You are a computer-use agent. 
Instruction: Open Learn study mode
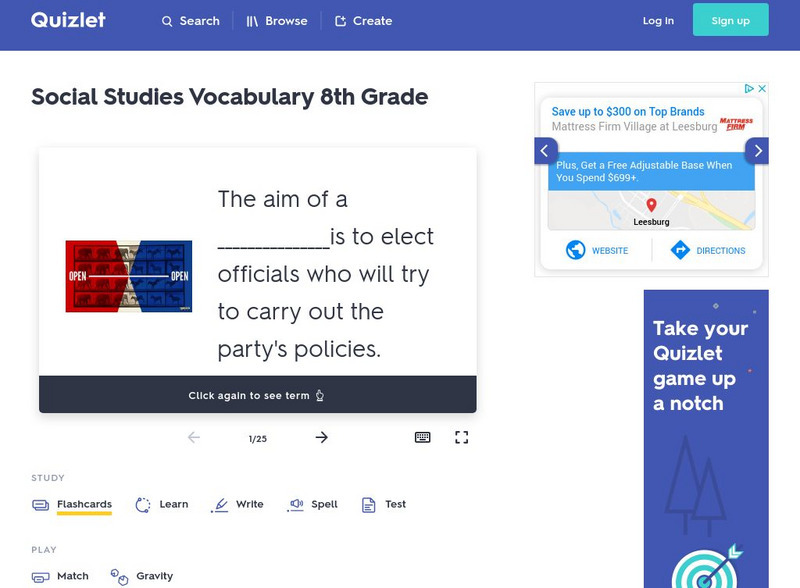162,505
